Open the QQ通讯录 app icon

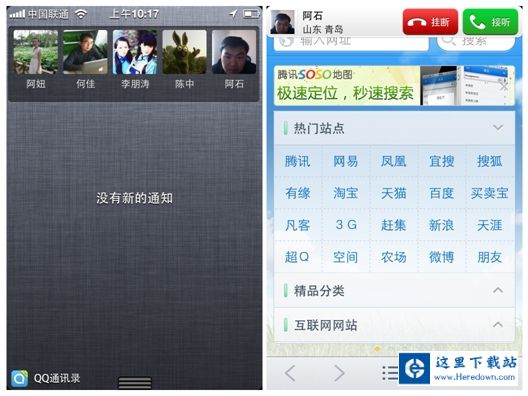tap(20, 378)
